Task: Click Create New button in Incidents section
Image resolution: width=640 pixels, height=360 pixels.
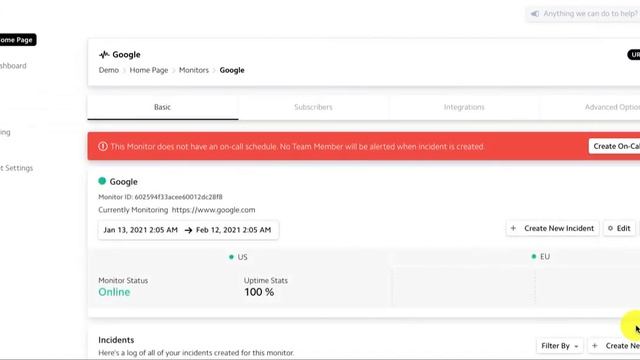Action: coord(614,346)
